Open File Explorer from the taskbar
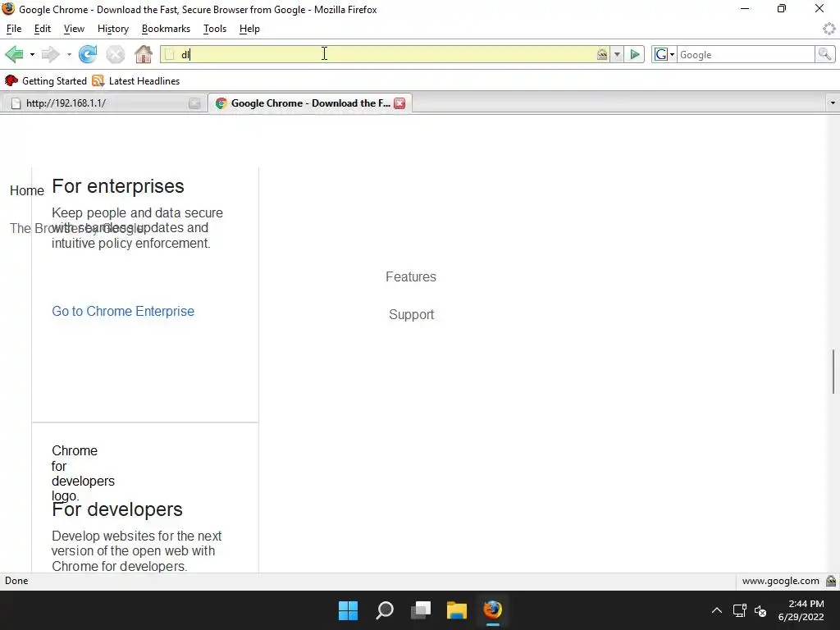Screen dimensions: 840x630 click(457, 610)
